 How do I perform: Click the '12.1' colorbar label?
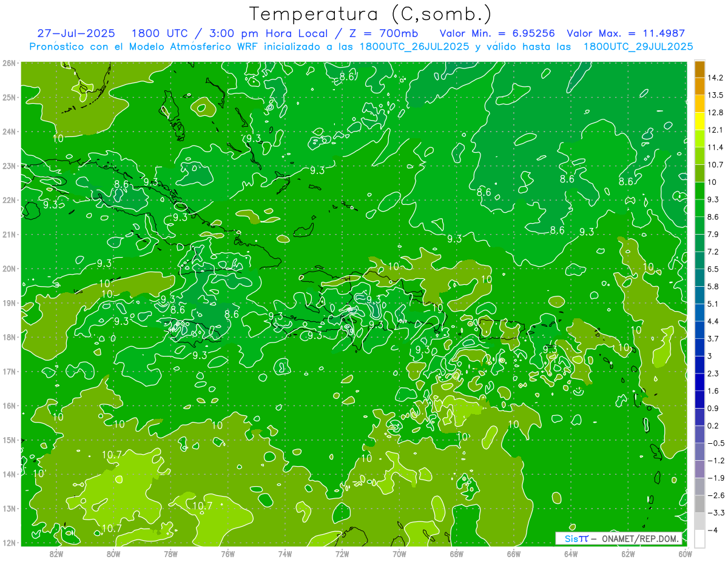[715, 130]
